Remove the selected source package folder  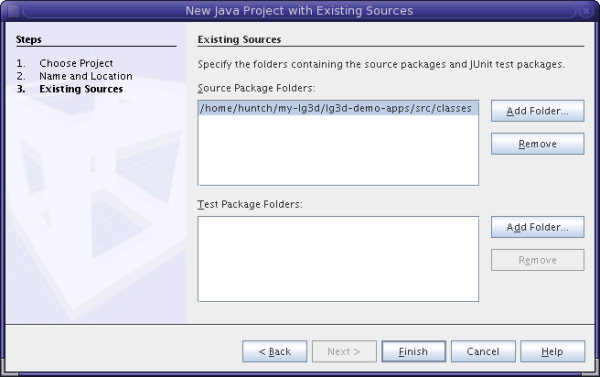pos(538,144)
